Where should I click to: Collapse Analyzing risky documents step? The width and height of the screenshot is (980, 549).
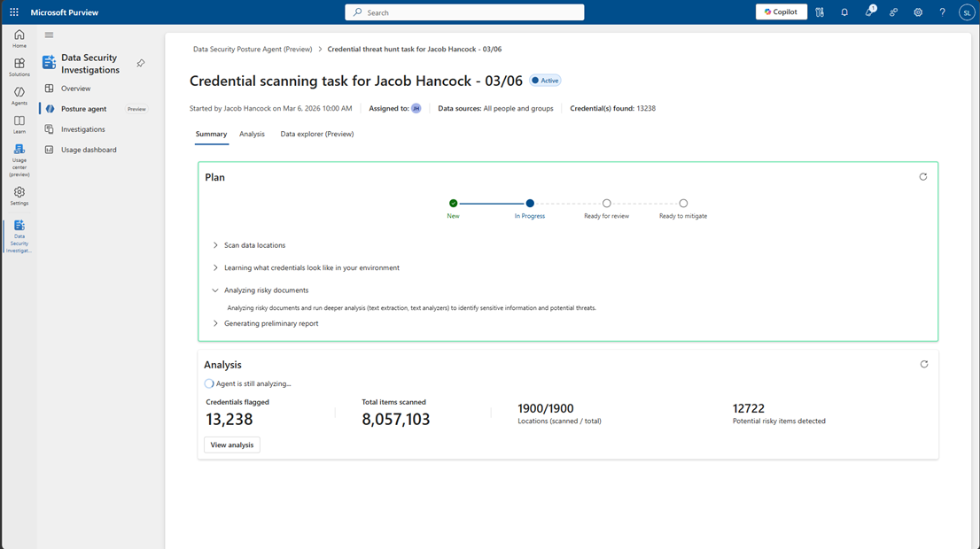point(215,290)
